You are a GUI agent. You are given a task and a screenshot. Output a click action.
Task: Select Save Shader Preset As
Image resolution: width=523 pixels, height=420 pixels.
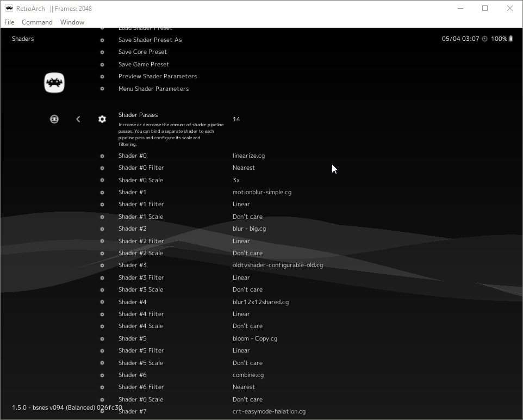coord(150,40)
